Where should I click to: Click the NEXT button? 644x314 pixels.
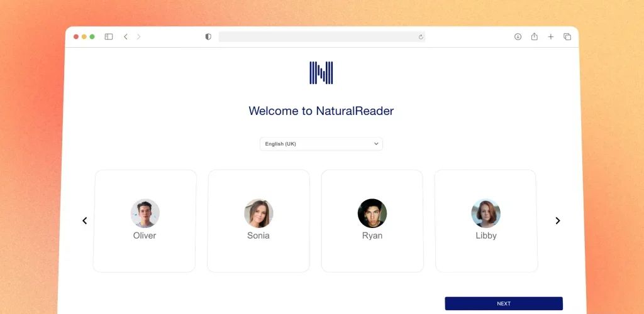click(x=504, y=304)
